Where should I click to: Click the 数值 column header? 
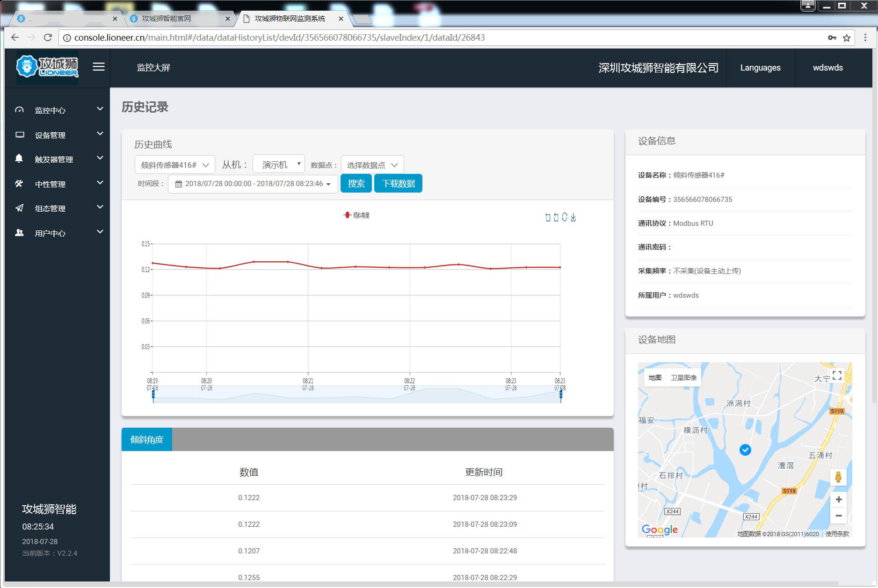249,472
